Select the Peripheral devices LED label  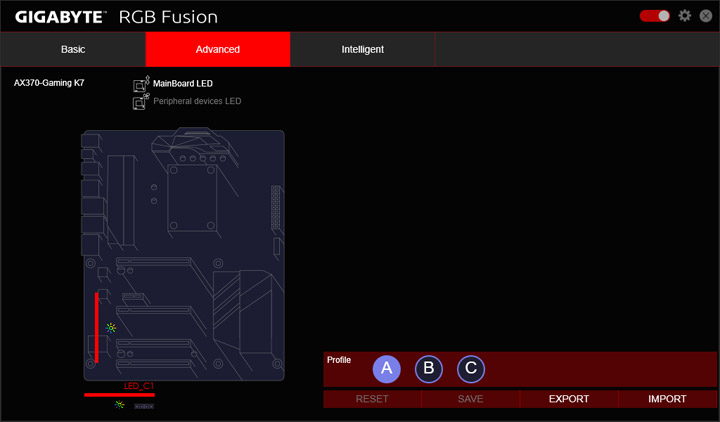[197, 101]
